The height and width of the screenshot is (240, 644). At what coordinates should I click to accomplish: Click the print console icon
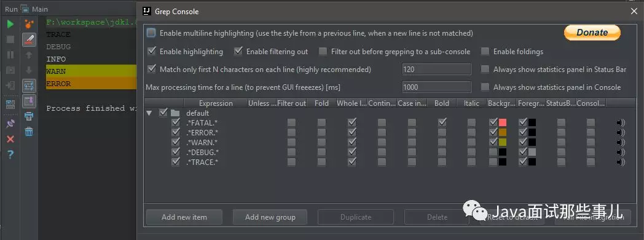(29, 116)
